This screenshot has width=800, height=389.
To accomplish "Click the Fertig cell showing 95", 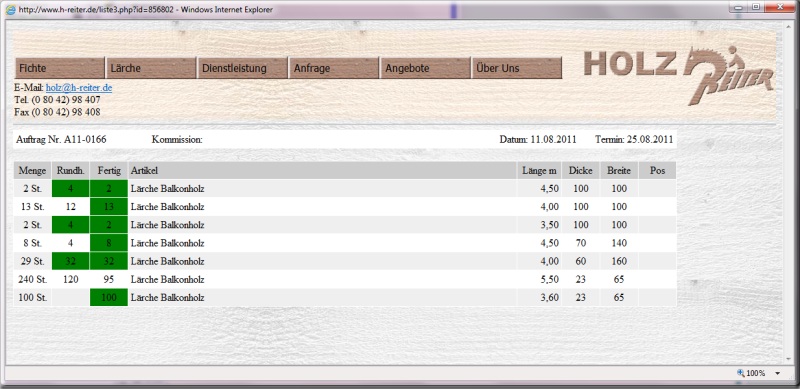I will click(109, 279).
